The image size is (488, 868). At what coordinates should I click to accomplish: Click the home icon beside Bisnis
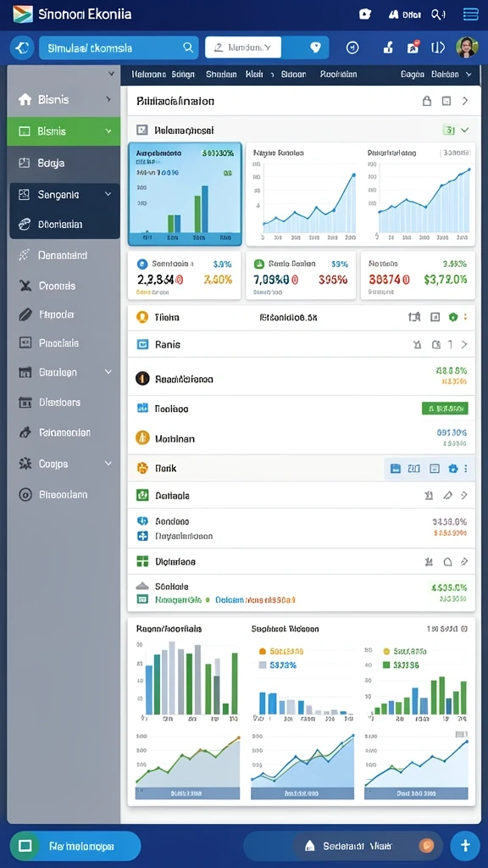25,100
